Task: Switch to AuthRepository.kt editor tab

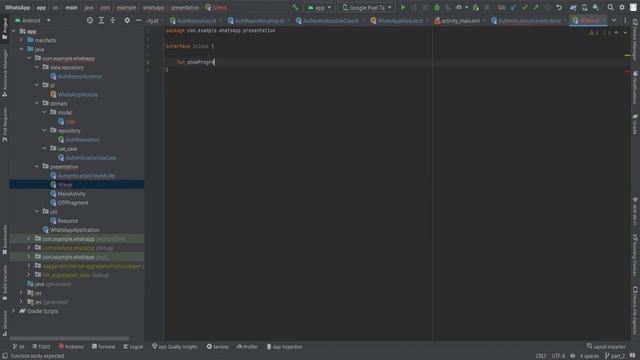Action: pos(195,20)
